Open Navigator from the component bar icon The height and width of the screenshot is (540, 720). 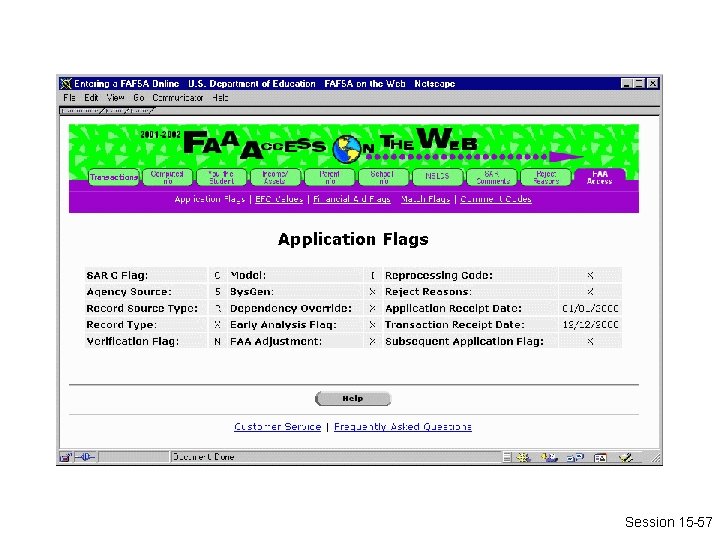523,457
